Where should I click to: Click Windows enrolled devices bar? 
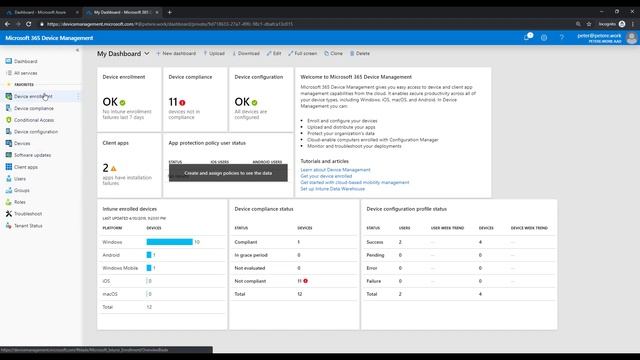click(x=169, y=242)
